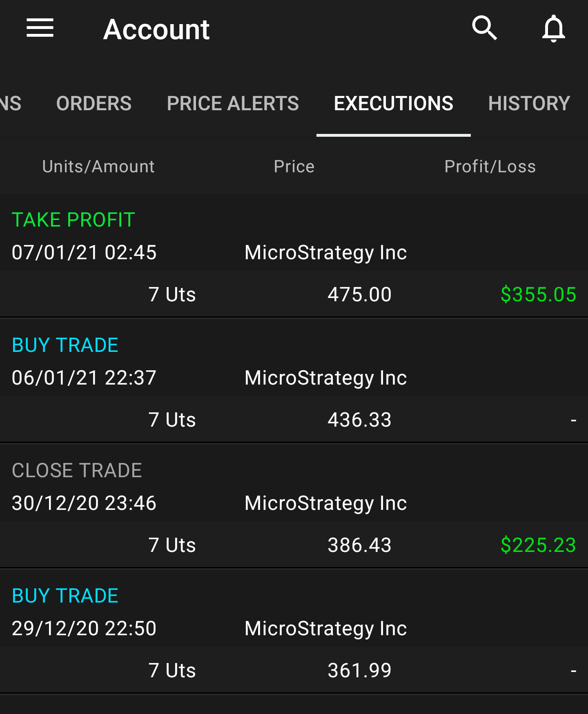
Task: Open the Buy Trade dated 06/01/21
Action: pos(294,381)
